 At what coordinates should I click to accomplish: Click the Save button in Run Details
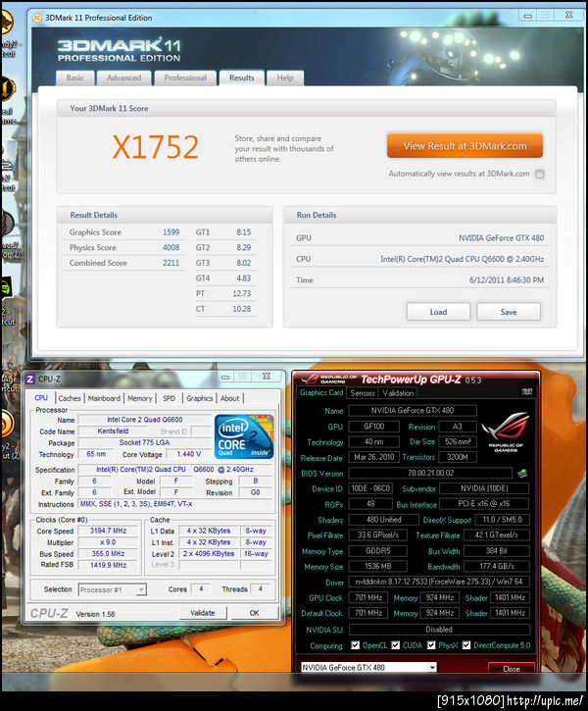(x=509, y=312)
